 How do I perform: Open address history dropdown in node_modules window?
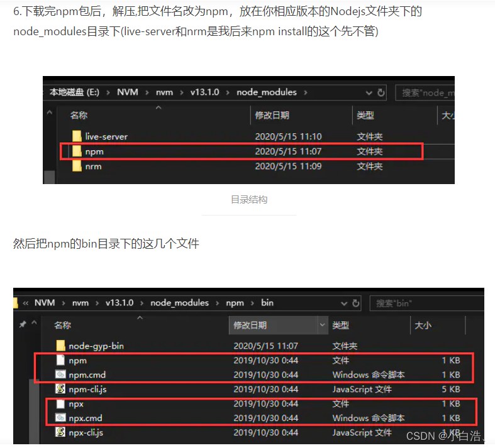[x=369, y=93]
